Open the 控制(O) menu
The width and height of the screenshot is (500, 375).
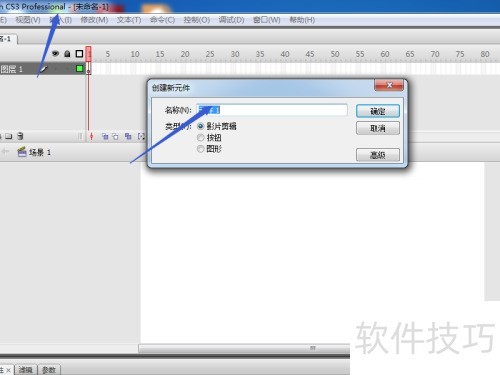[x=197, y=20]
